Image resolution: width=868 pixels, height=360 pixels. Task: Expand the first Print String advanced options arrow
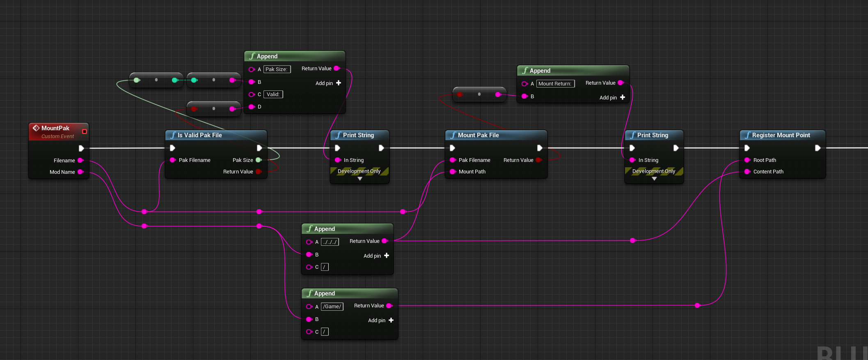[360, 179]
